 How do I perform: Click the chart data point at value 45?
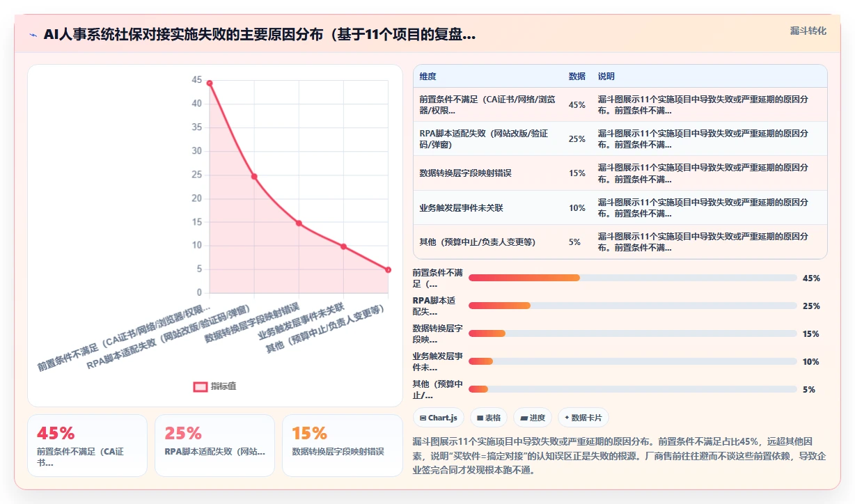pos(210,83)
